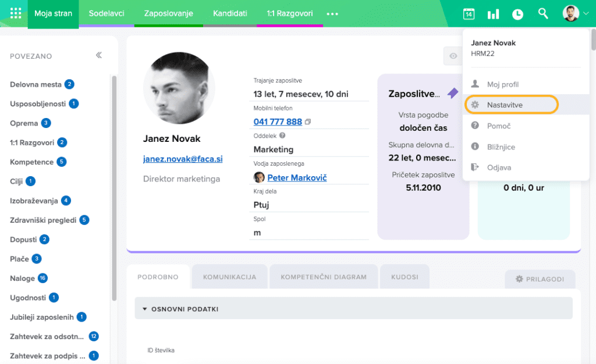Viewport: 596px width, 364px height.
Task: Click the help icon next to Oddelek
Action: (282, 135)
